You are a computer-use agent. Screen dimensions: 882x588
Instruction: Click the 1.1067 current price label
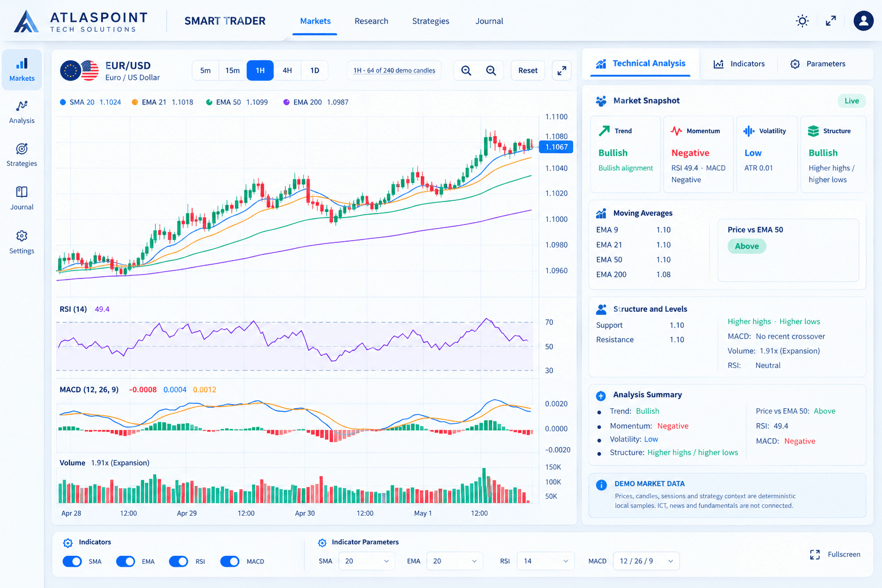pyautogui.click(x=556, y=147)
